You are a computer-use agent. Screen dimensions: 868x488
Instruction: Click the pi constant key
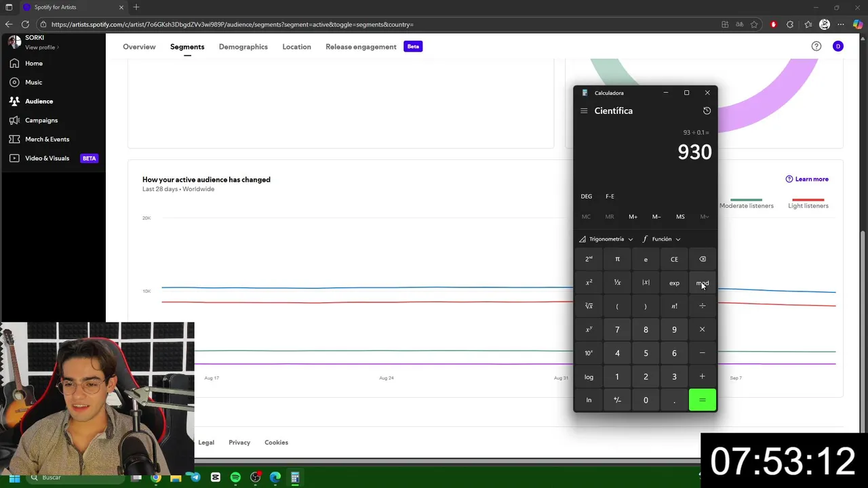(617, 259)
